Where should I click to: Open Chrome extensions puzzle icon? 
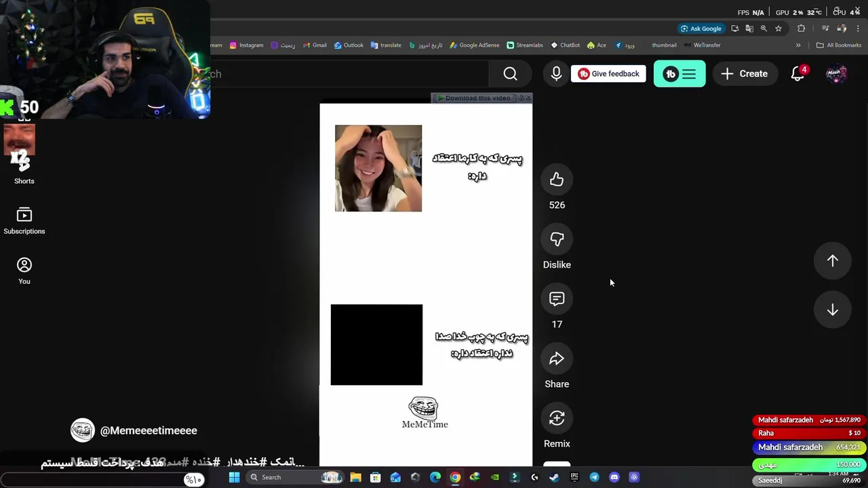(802, 28)
